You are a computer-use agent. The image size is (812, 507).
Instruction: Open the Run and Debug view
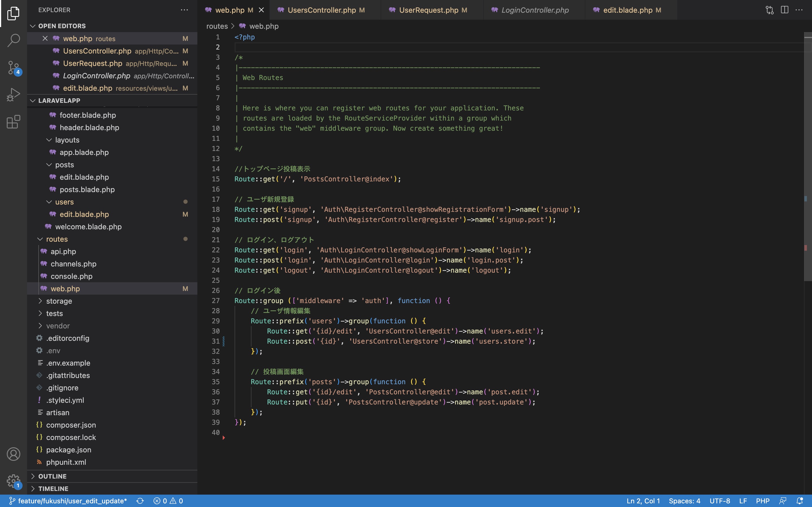14,94
